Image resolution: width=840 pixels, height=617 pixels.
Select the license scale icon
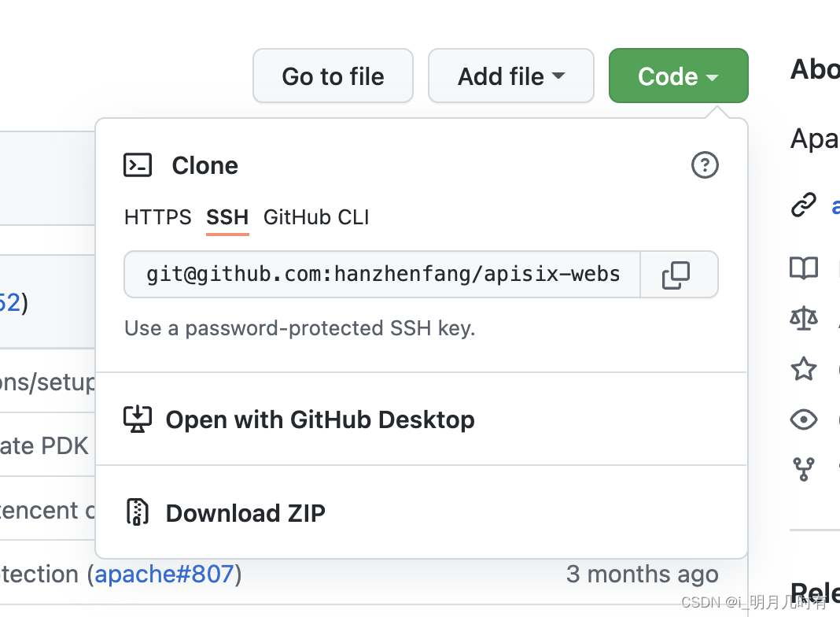pos(803,318)
